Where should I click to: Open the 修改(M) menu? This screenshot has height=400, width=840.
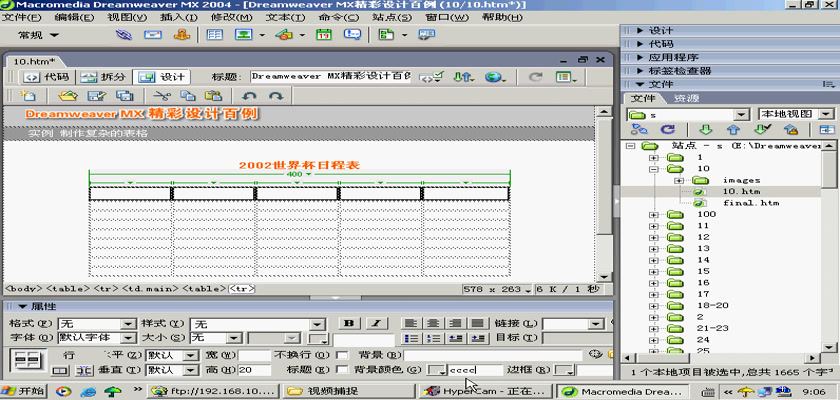click(x=231, y=17)
